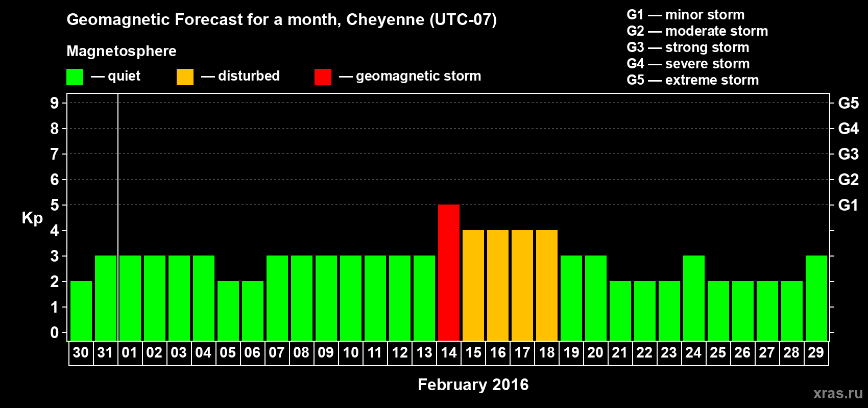Viewport: 868px width, 408px height.
Task: Click the G4 severe storm legend line
Action: click(x=688, y=64)
